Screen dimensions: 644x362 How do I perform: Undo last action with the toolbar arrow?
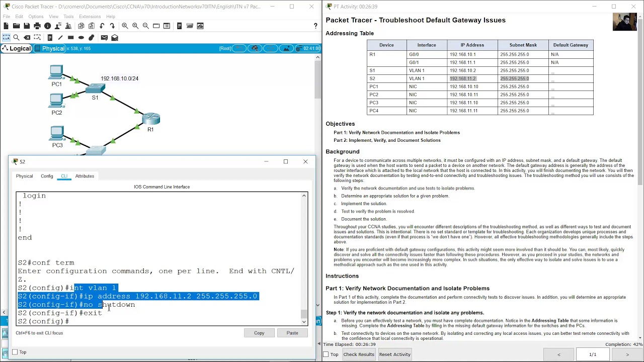(102, 26)
